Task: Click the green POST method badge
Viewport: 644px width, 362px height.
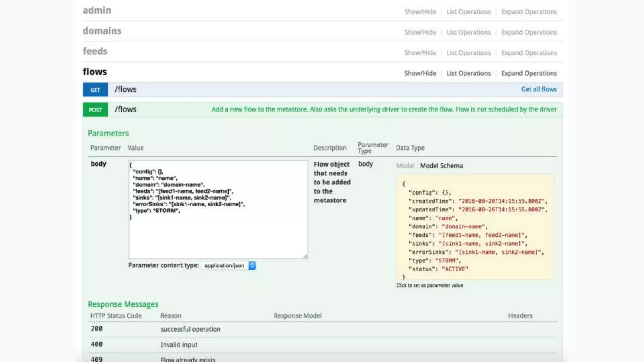Action: (95, 110)
